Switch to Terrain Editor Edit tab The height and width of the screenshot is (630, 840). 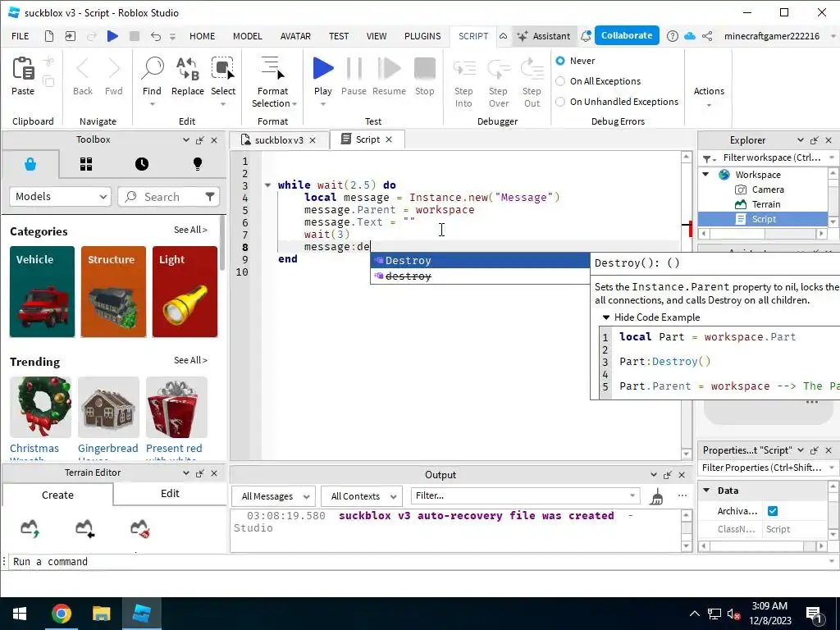[170, 493]
